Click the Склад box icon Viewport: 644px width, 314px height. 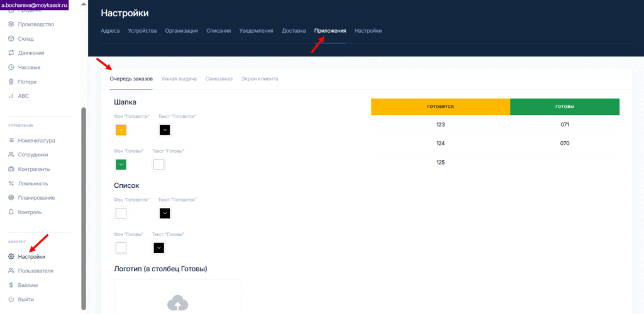(11, 38)
